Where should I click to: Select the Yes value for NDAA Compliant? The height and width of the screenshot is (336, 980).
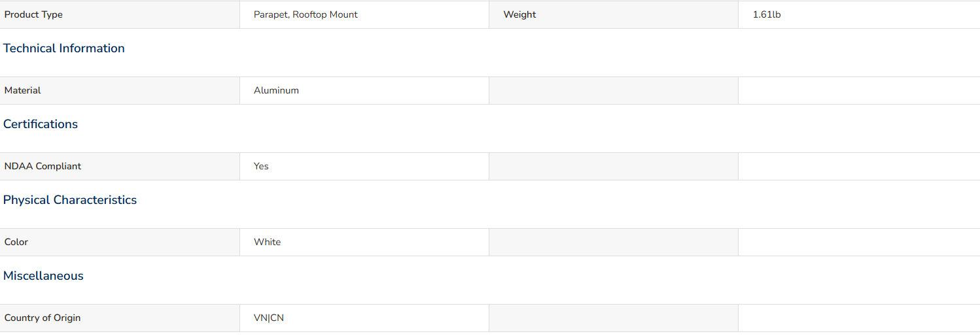click(261, 166)
